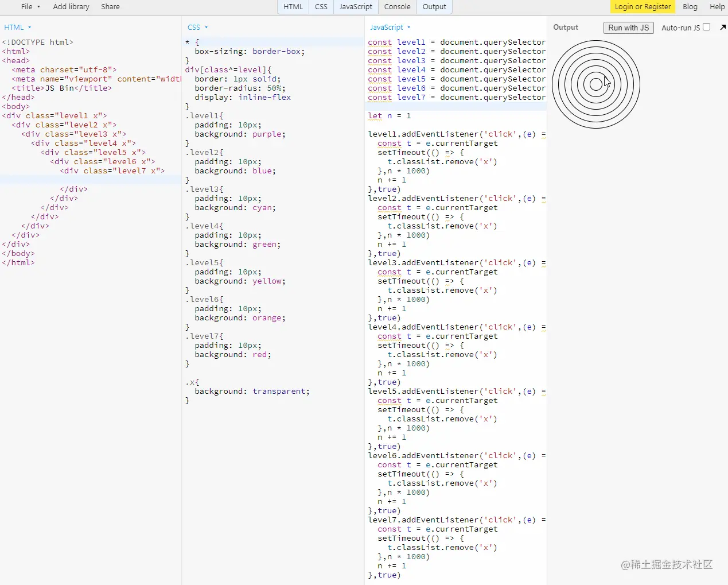728x585 pixels.
Task: Click the 'let n = 1' code line
Action: click(390, 116)
